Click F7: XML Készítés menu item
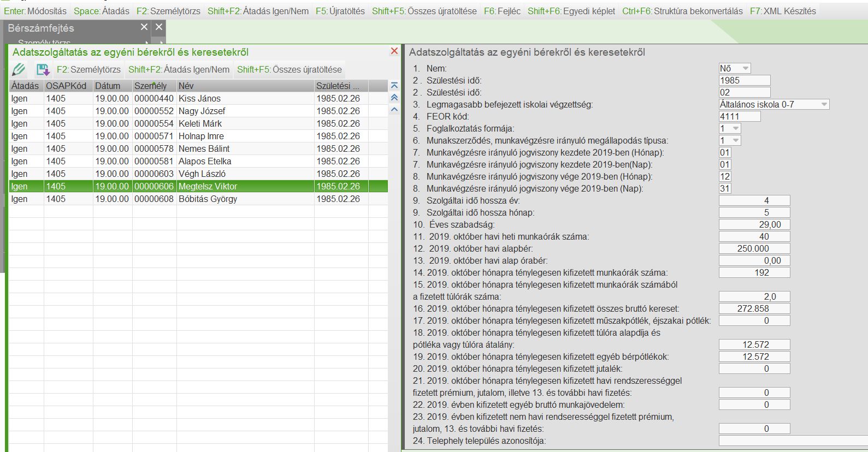 point(783,11)
